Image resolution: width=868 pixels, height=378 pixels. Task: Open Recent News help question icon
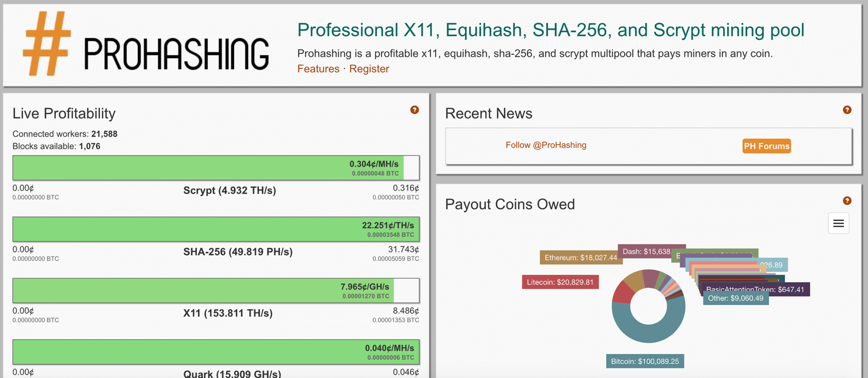pyautogui.click(x=847, y=110)
